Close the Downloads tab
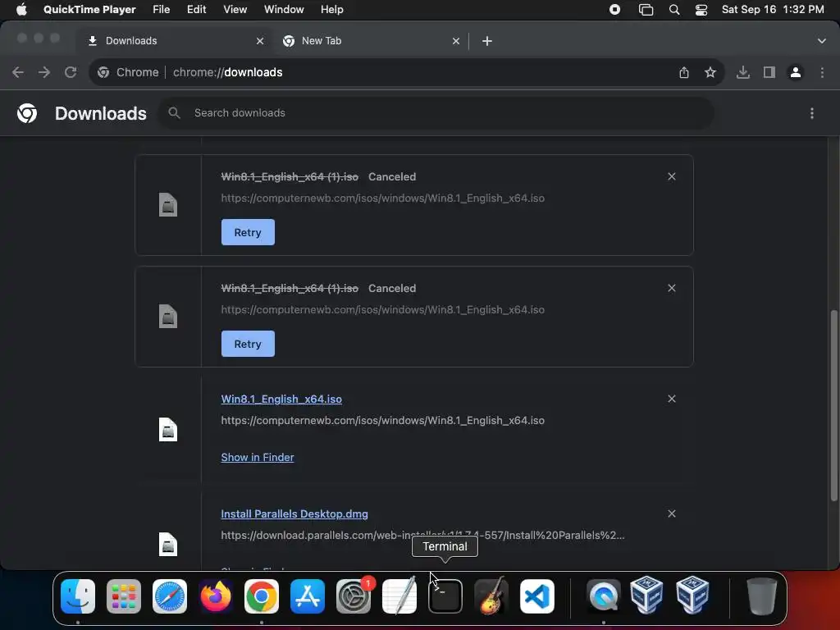The width and height of the screenshot is (840, 630). point(260,41)
